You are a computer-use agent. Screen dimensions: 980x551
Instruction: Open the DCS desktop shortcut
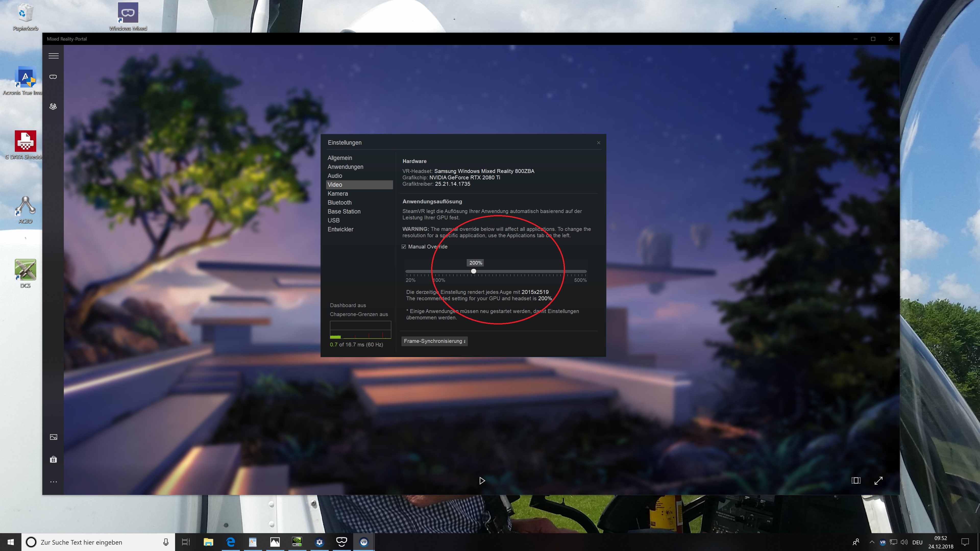click(x=25, y=274)
